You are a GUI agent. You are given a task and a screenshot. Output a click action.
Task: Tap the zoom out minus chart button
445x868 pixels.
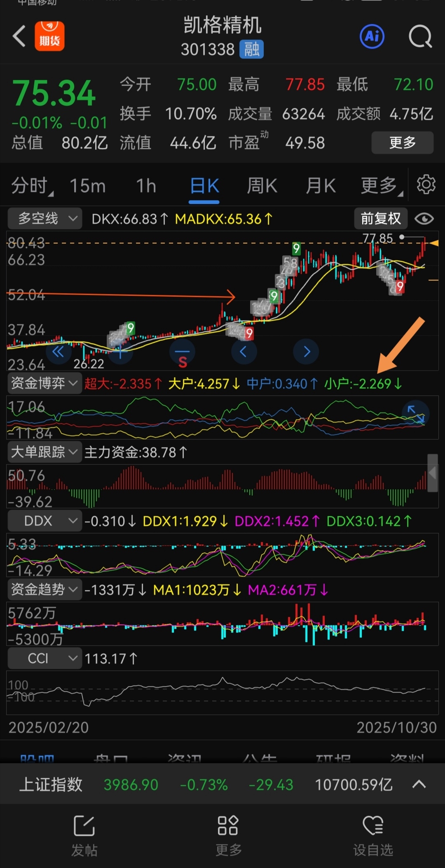point(182,352)
